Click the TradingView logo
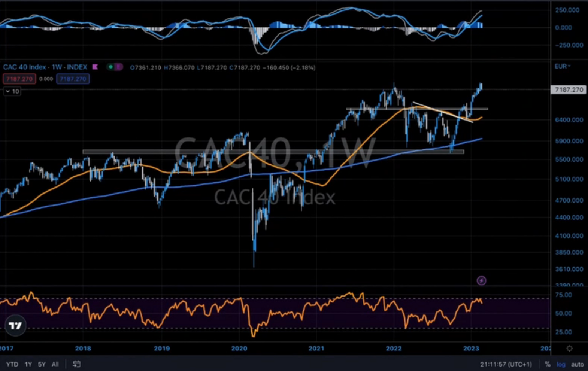588x371 pixels. click(15, 325)
